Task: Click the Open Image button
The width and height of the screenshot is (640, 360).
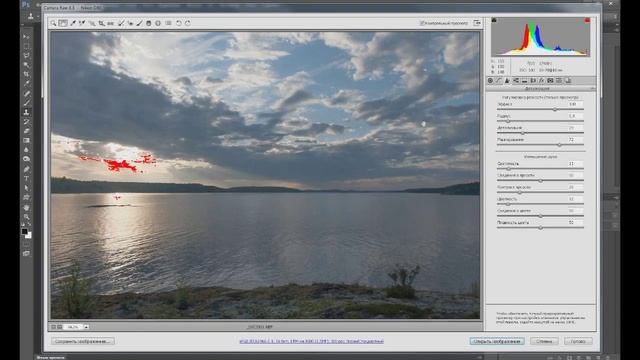Action: [497, 341]
